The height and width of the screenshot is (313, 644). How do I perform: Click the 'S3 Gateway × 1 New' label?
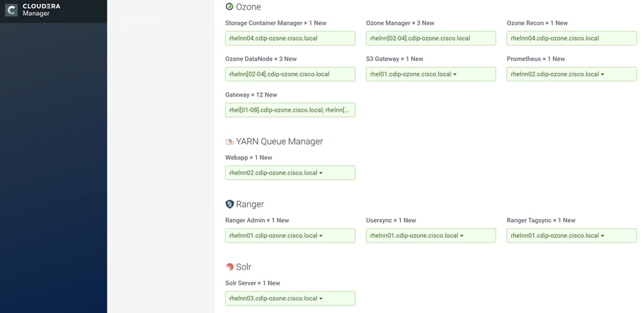pos(394,59)
